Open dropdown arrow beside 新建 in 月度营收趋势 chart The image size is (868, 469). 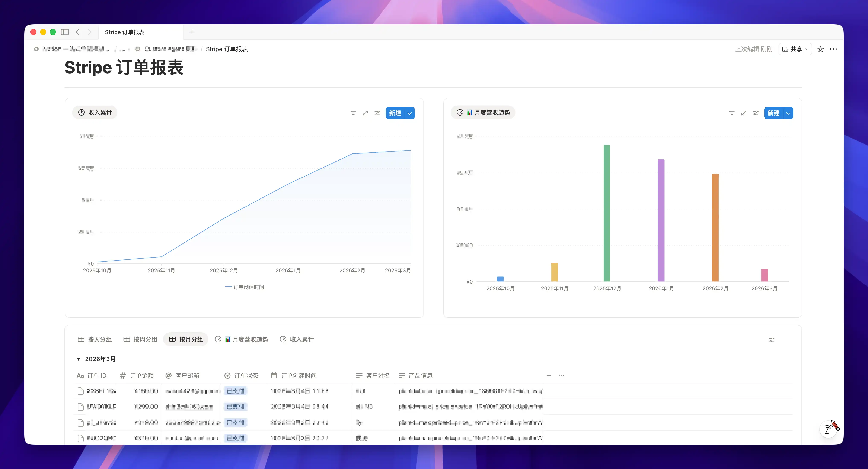788,113
